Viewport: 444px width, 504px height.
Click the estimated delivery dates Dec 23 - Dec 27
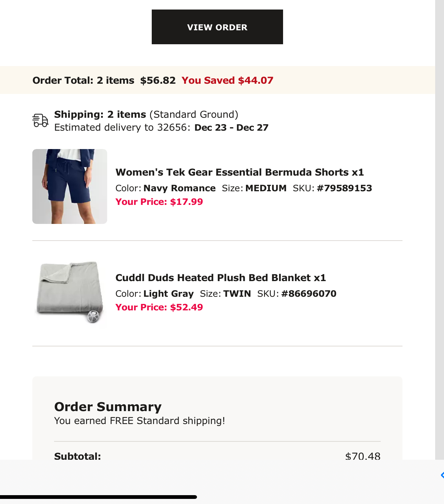tap(231, 128)
